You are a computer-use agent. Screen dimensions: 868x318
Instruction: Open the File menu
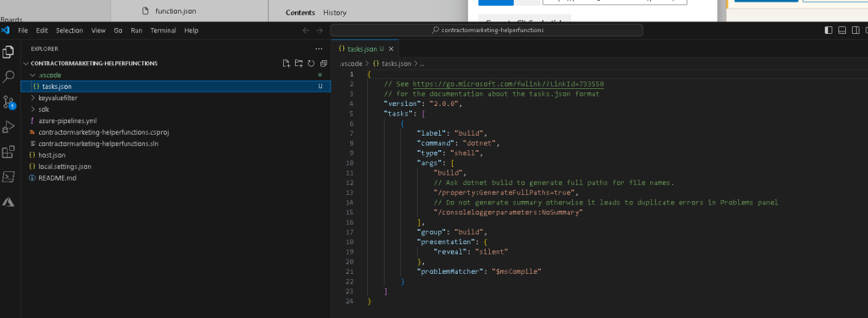pyautogui.click(x=23, y=31)
